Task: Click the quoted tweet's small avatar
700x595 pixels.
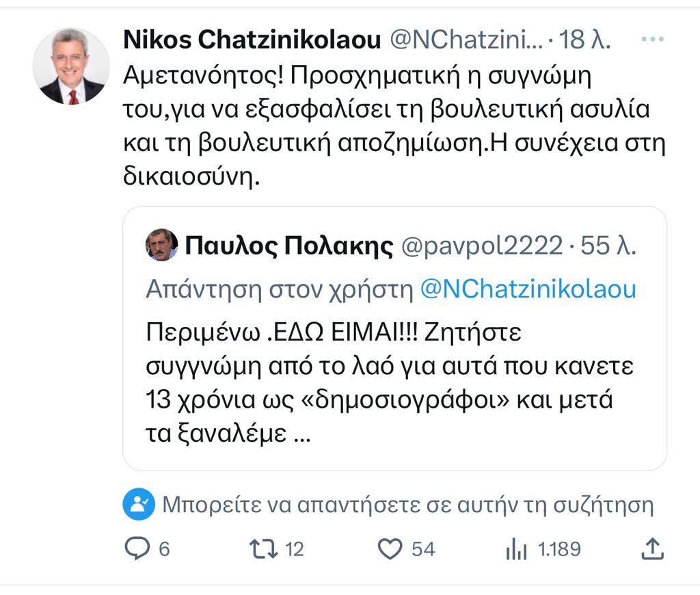Action: pos(162,245)
